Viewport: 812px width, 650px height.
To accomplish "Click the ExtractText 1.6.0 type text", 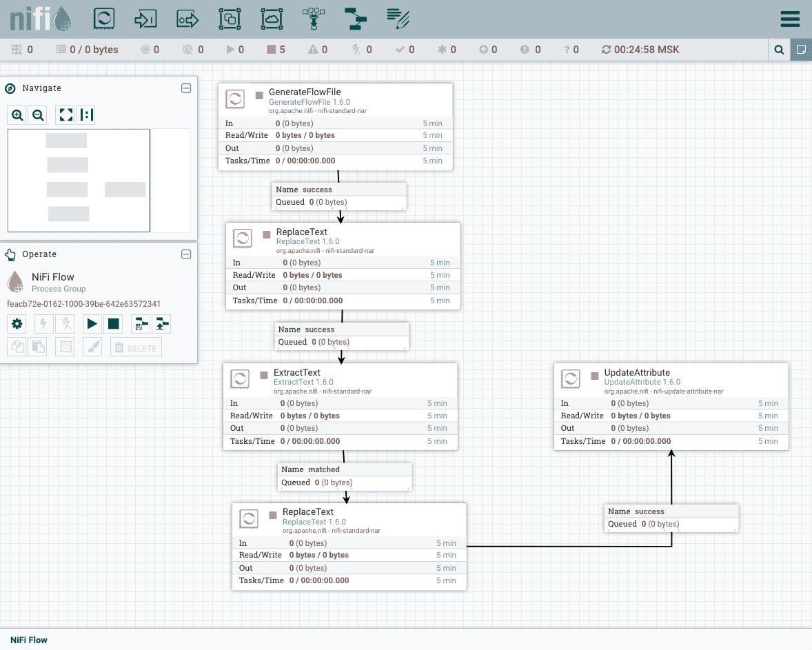I will click(303, 383).
